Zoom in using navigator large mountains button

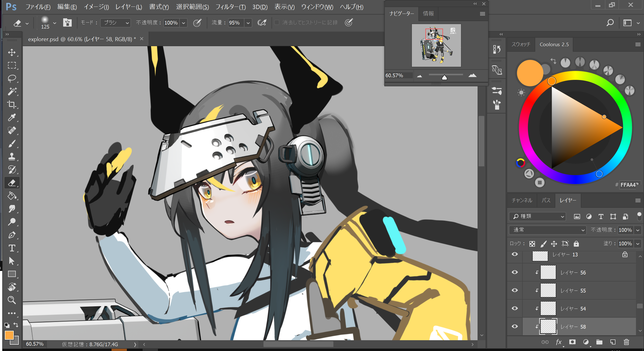pos(473,75)
